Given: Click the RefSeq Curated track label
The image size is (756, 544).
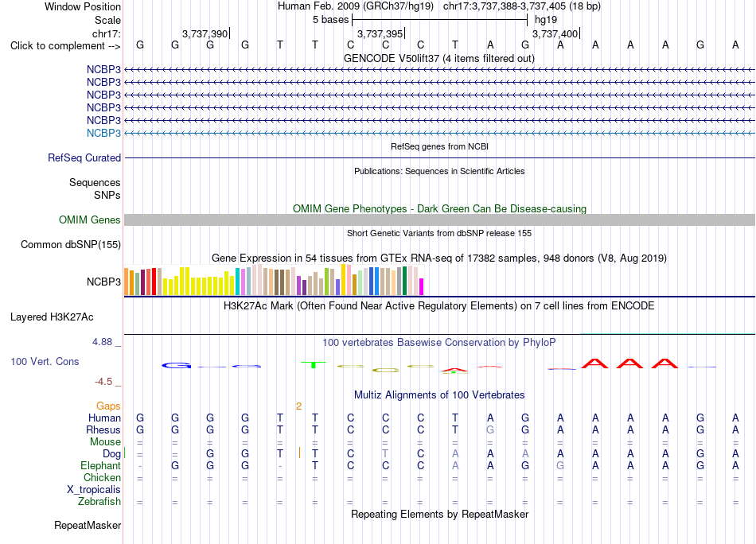Looking at the screenshot, I should coord(84,158).
